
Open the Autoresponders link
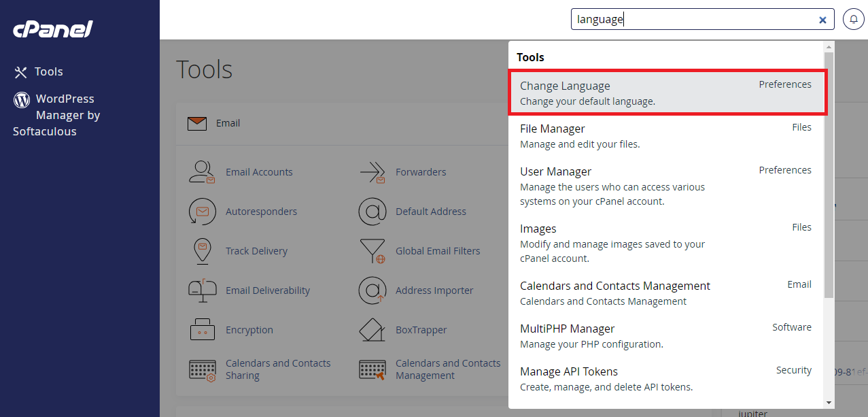coord(261,212)
